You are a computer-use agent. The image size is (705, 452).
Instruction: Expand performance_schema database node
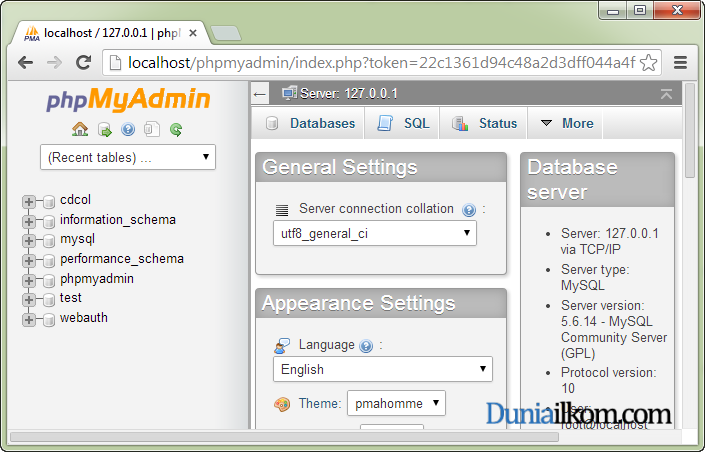28,261
